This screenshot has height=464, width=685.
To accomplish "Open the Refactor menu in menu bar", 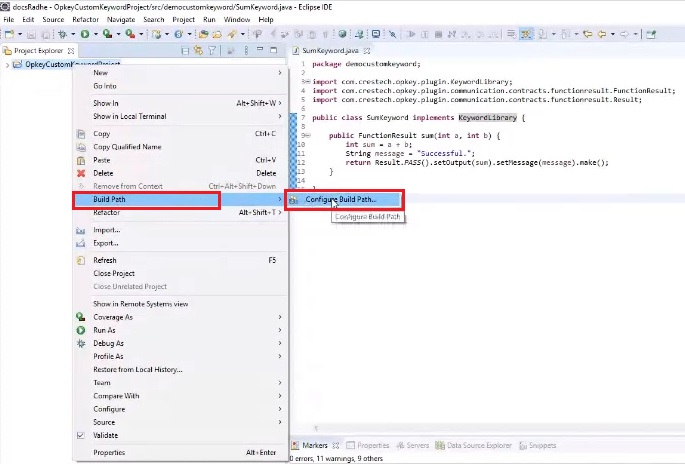I will click(85, 19).
